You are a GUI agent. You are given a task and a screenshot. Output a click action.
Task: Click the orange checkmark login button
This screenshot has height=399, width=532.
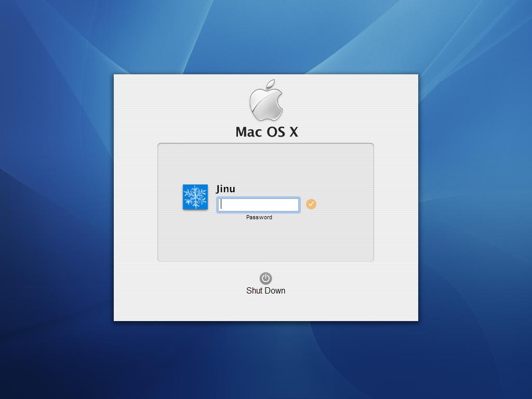click(311, 204)
